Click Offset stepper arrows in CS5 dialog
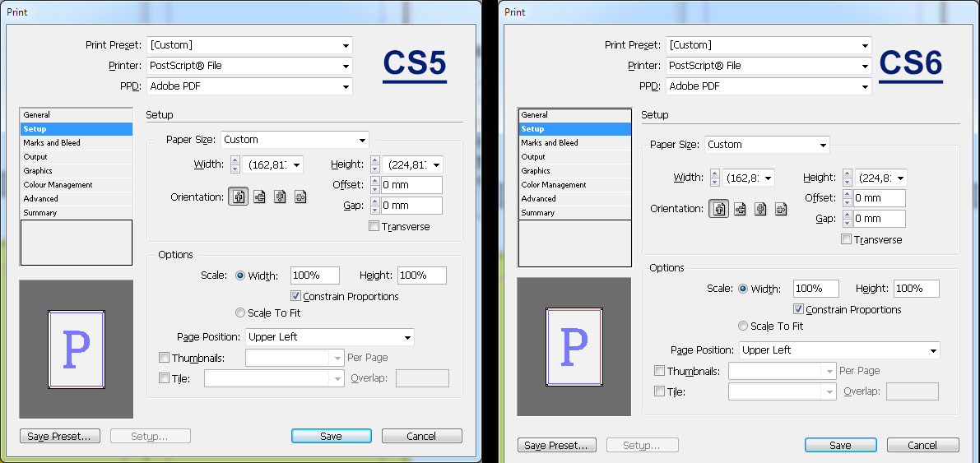This screenshot has height=463, width=980. pyautogui.click(x=375, y=185)
